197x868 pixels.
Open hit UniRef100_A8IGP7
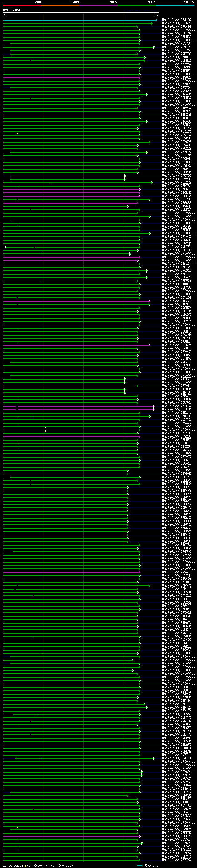pos(177,23)
